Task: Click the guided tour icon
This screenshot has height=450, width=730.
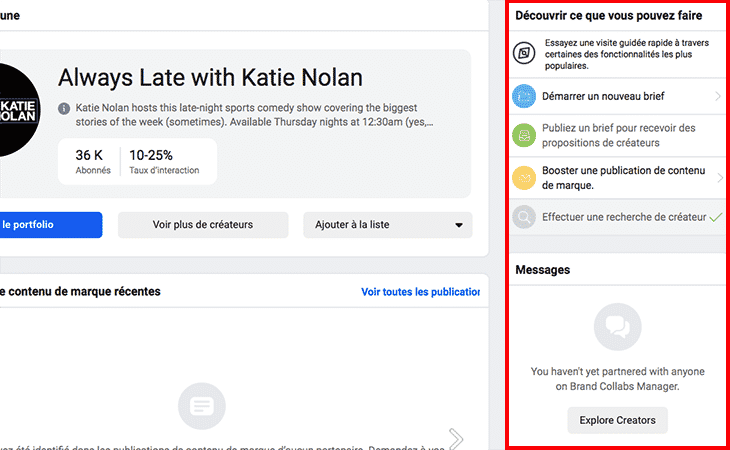Action: [x=525, y=54]
